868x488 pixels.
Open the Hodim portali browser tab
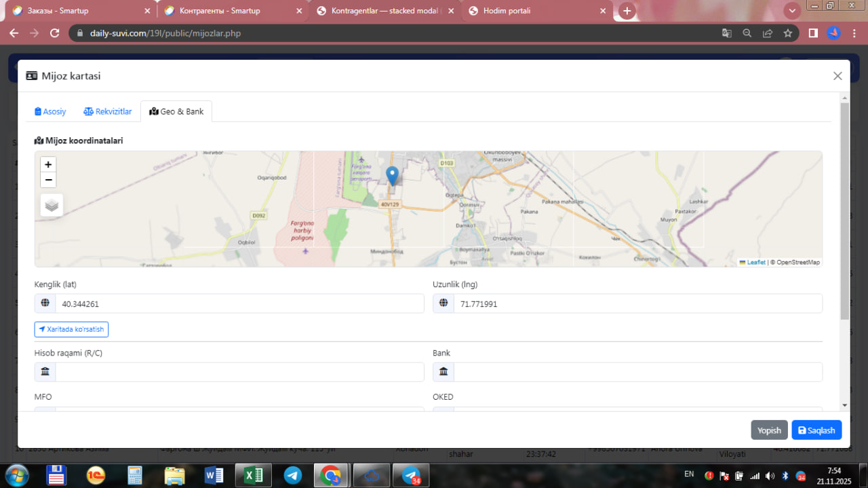point(536,11)
